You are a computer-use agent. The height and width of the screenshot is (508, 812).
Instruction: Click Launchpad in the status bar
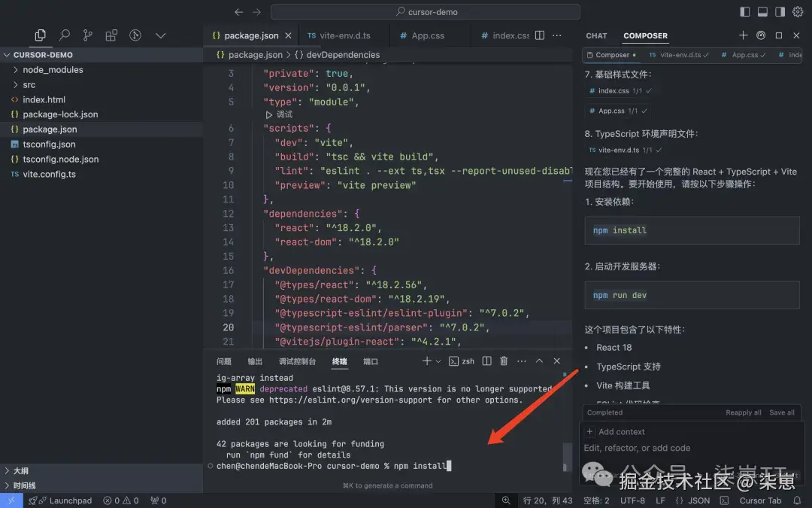tap(60, 500)
